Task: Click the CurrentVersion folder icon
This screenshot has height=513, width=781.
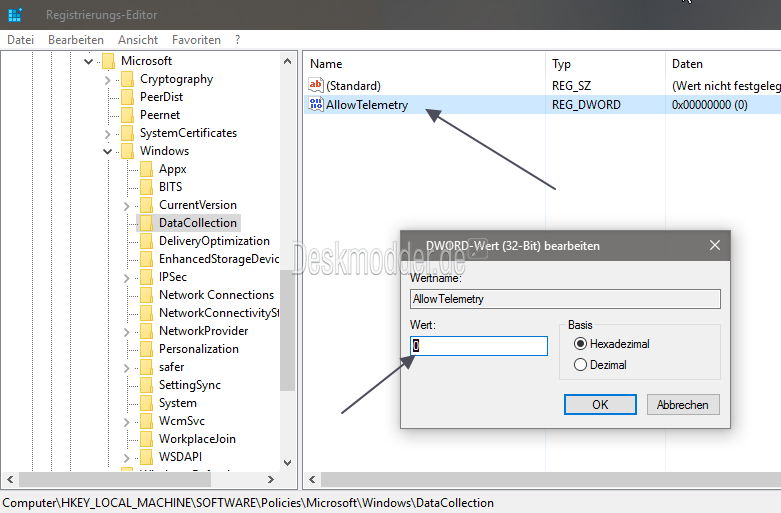Action: (146, 205)
